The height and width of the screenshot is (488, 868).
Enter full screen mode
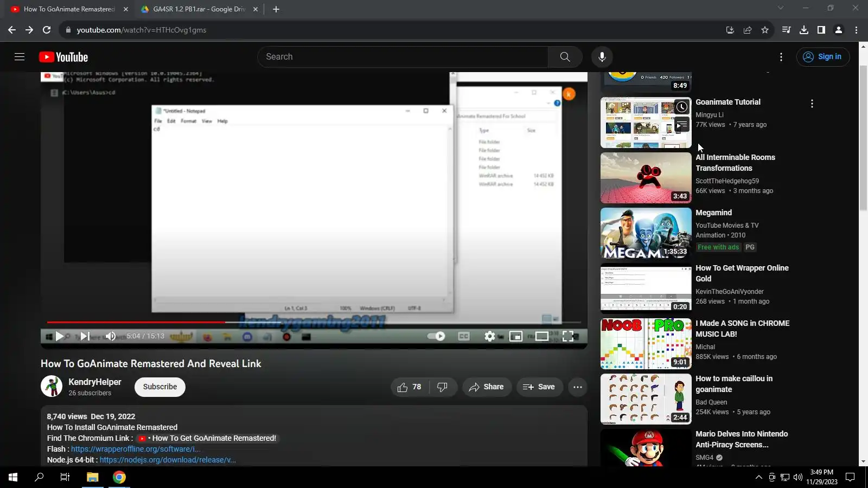click(x=568, y=337)
